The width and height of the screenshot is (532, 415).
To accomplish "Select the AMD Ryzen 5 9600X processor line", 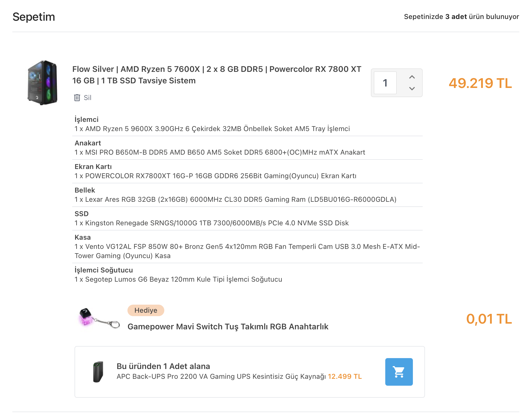I will click(212, 129).
